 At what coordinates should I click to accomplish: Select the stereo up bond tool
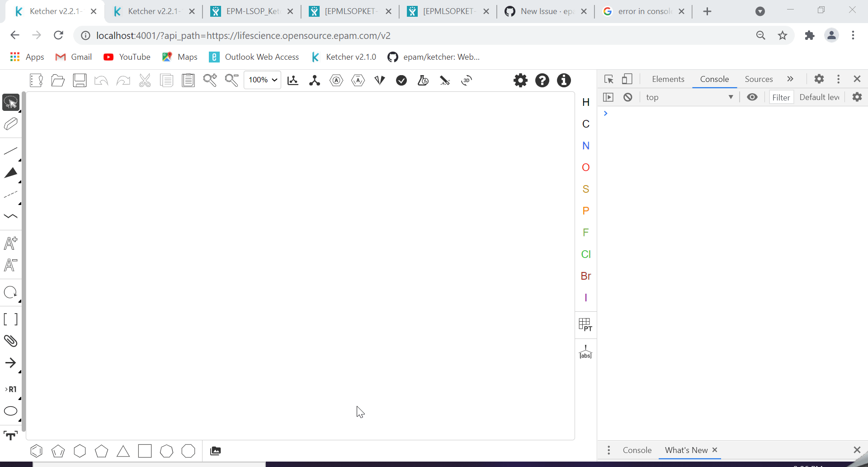pos(11,173)
